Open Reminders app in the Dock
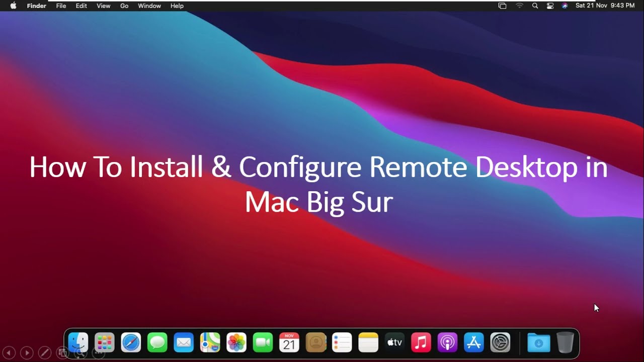 [342, 343]
